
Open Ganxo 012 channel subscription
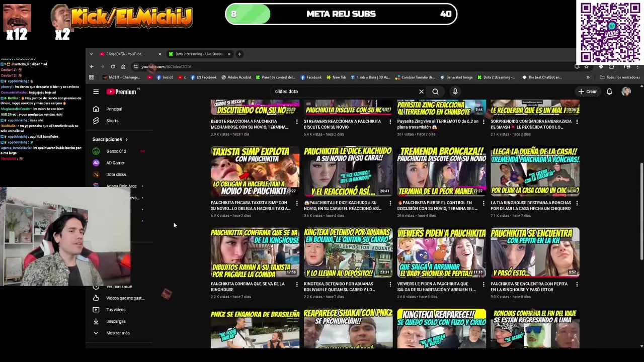coord(116,151)
